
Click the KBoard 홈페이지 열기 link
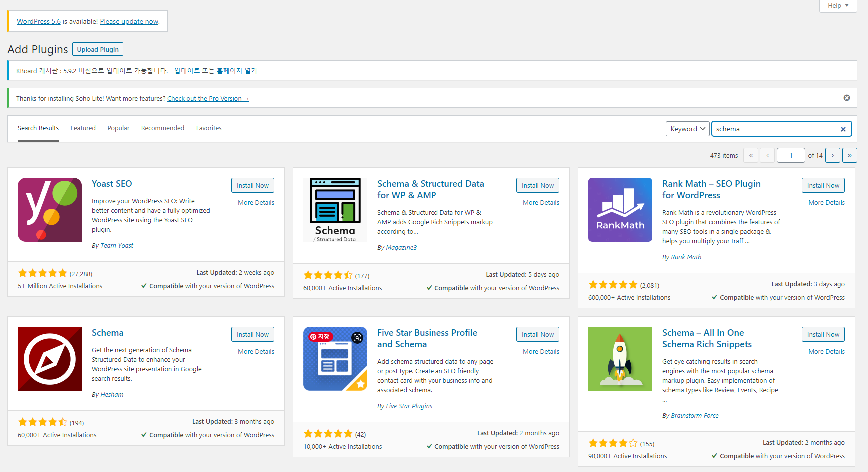[237, 71]
